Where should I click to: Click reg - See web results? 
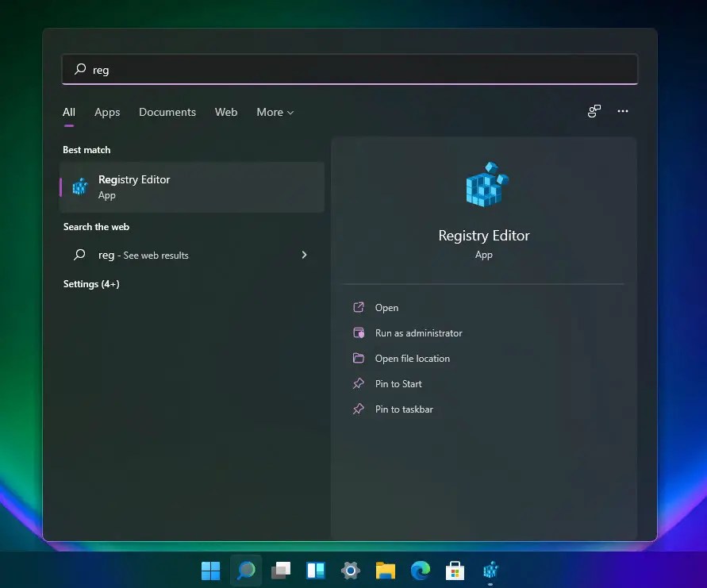[x=192, y=256]
